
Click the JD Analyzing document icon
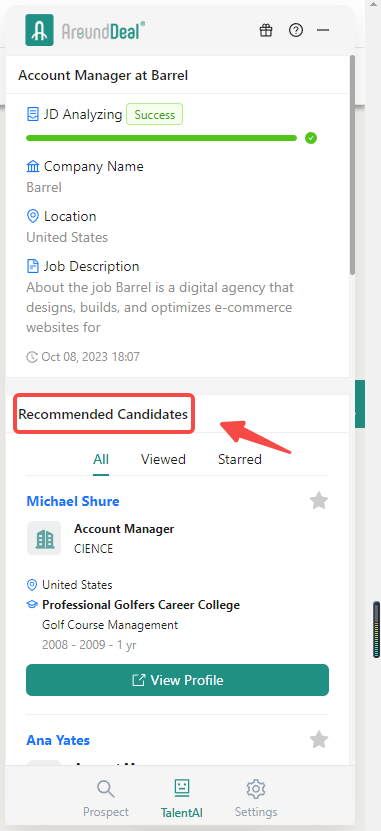33,114
